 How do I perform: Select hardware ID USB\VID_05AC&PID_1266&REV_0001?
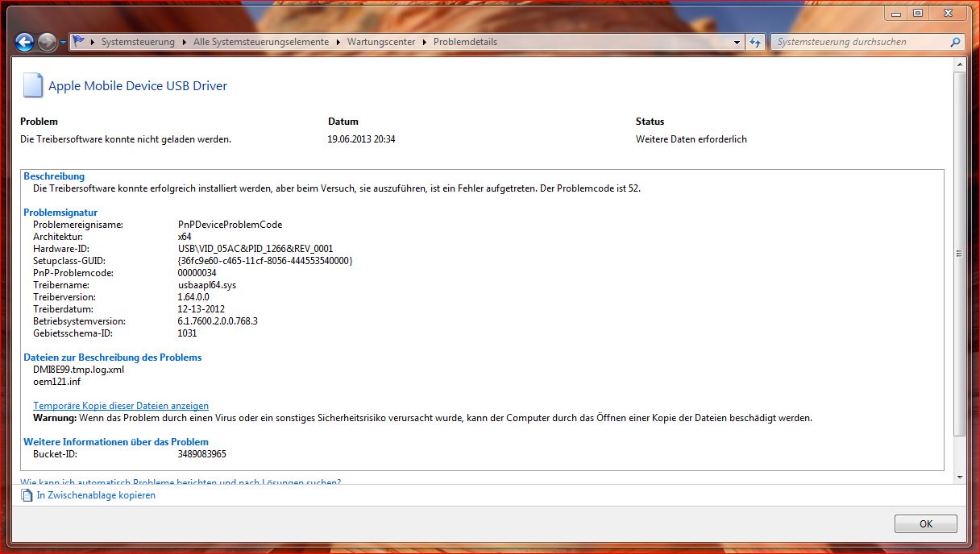click(255, 249)
